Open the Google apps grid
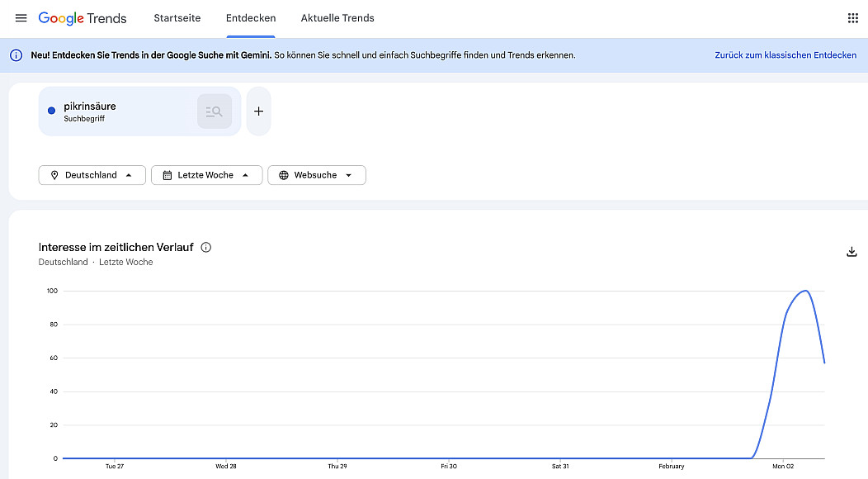This screenshot has width=868, height=479. pos(852,18)
